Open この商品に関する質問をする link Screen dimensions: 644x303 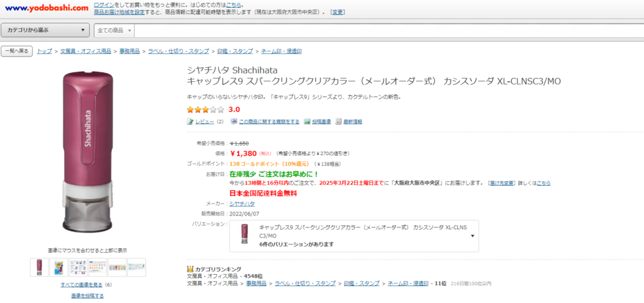269,122
